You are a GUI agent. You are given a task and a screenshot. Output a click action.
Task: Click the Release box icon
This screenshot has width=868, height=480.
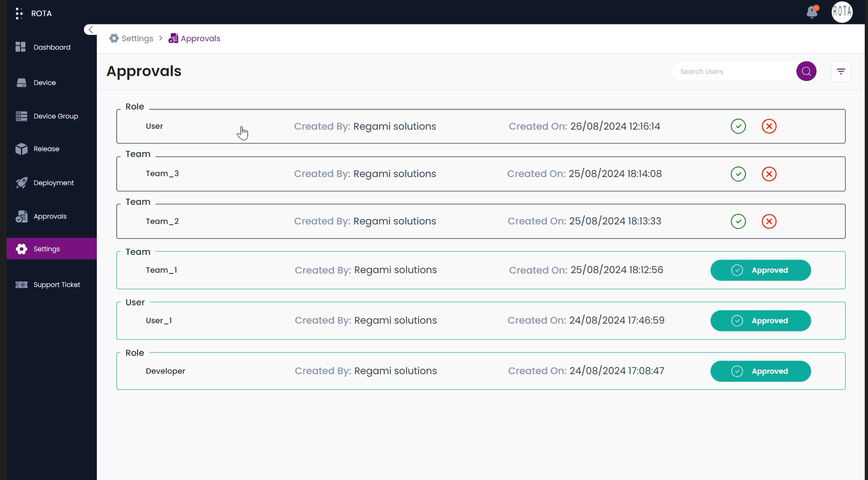coord(21,149)
